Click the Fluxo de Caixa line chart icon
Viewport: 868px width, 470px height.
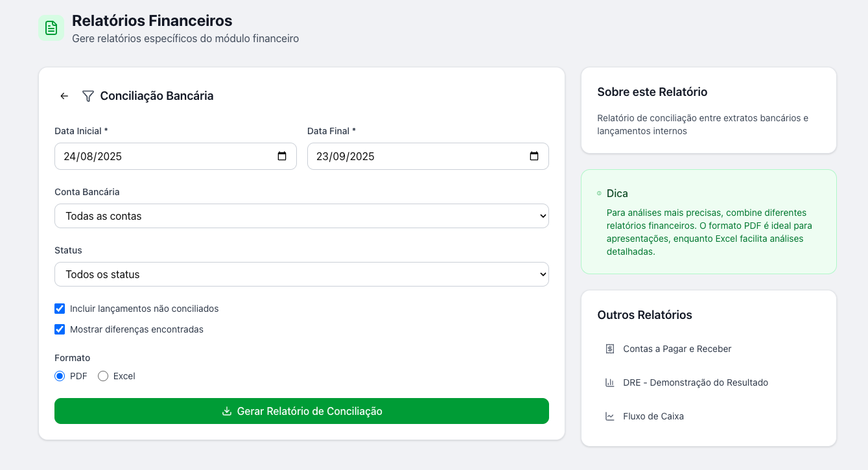609,416
